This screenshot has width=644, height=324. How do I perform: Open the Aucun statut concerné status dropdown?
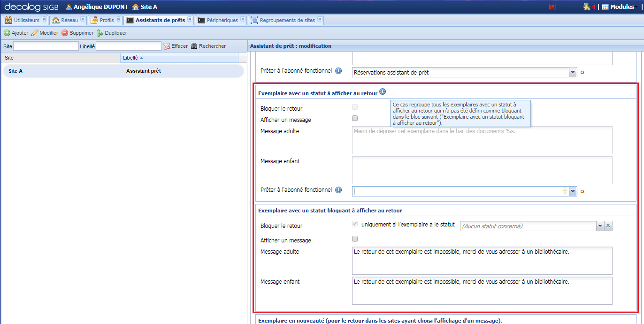click(x=600, y=226)
